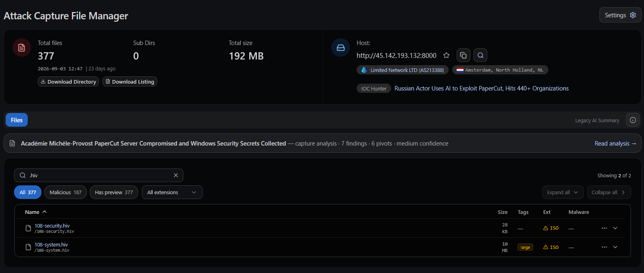Expand the 108-security.hiv row
The width and height of the screenshot is (644, 273).
[615, 228]
